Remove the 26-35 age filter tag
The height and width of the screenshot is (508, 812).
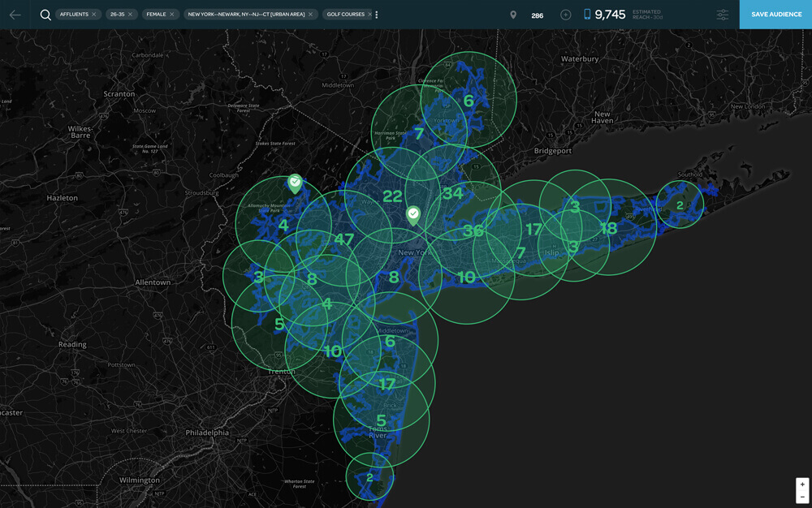(x=130, y=15)
